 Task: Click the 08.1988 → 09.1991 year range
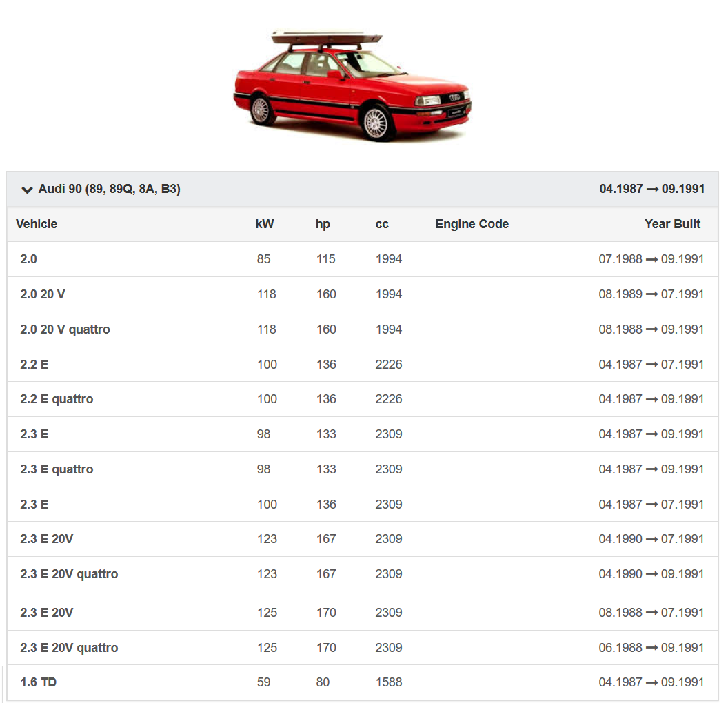pyautogui.click(x=651, y=329)
